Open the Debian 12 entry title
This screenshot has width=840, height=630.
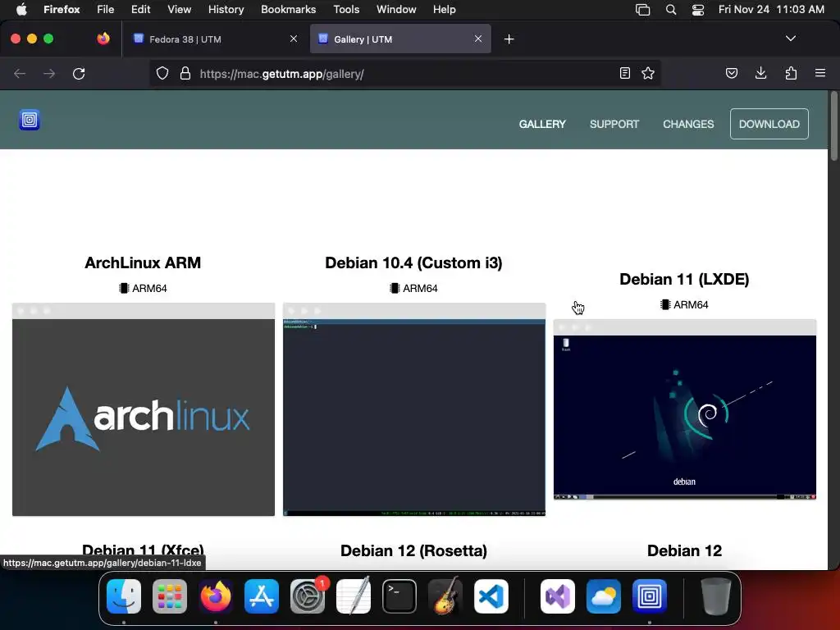(x=684, y=550)
